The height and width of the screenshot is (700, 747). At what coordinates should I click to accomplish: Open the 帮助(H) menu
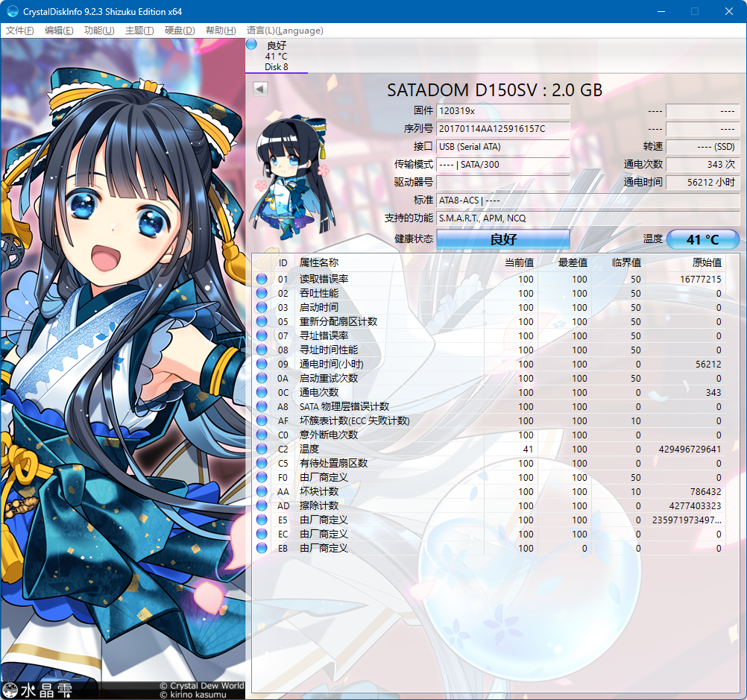[221, 31]
